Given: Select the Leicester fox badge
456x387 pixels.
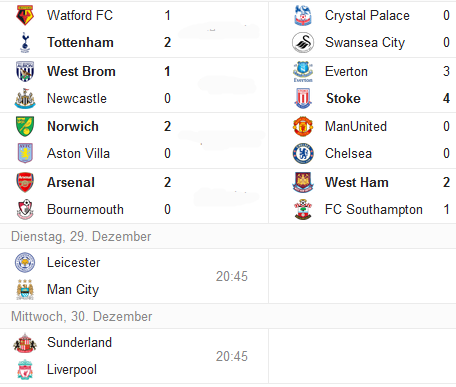Looking at the screenshot, I should click(x=25, y=262).
